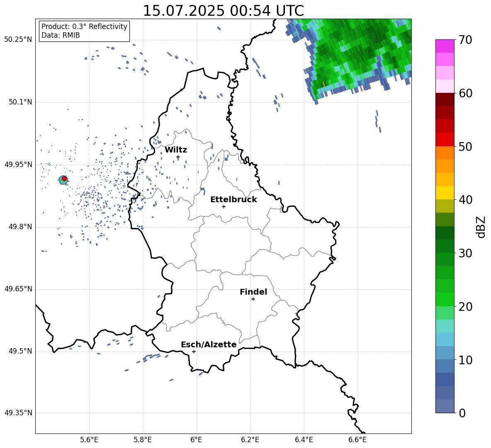Click the 6.4°E longitude label

click(x=304, y=440)
